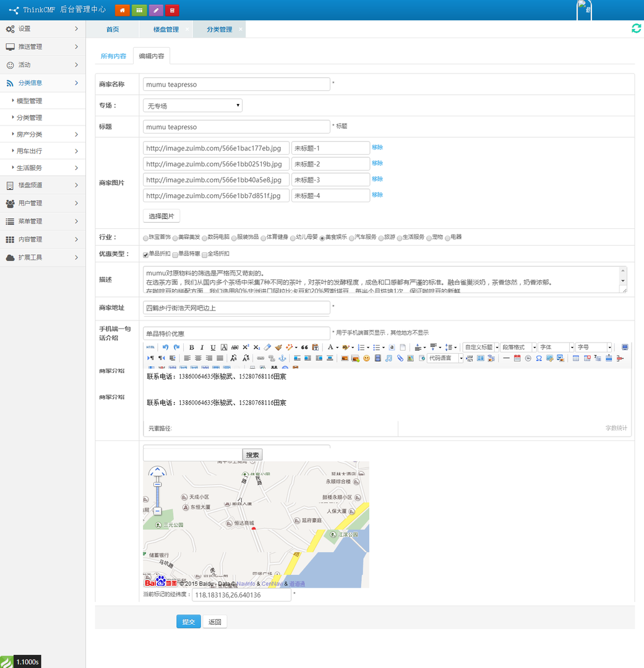This screenshot has height=668, width=644.
Task: Click the purple pencil edit button
Action: tap(156, 11)
